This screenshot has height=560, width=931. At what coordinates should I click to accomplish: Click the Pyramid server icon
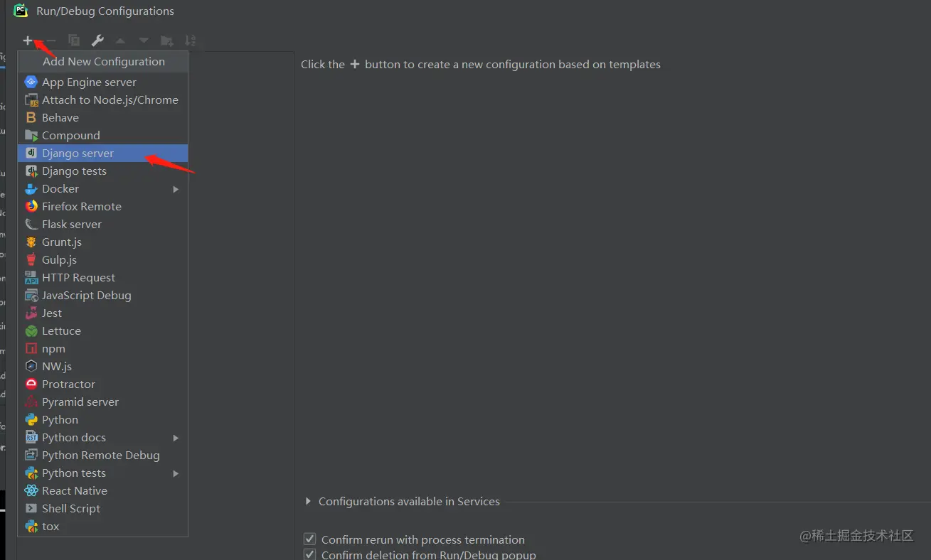[x=31, y=402]
